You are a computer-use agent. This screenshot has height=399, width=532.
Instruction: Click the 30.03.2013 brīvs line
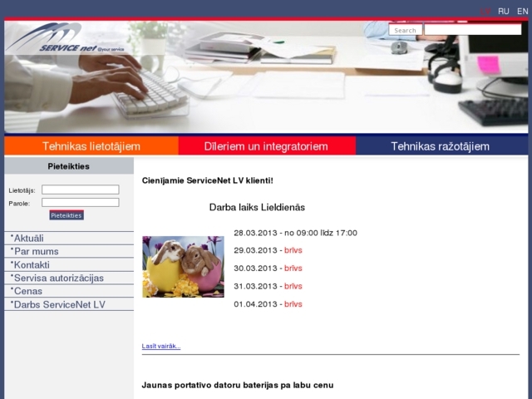tap(268, 268)
